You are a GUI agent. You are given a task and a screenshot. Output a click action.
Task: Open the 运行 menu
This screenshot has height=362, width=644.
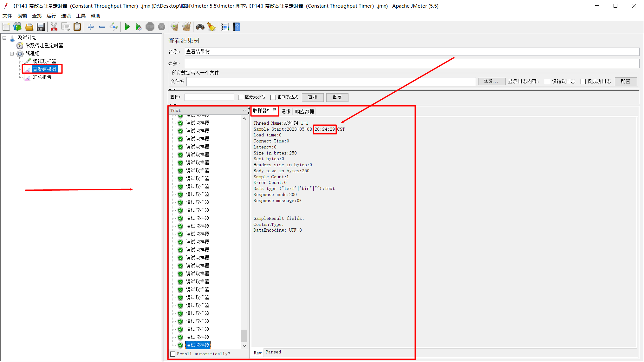tap(51, 16)
